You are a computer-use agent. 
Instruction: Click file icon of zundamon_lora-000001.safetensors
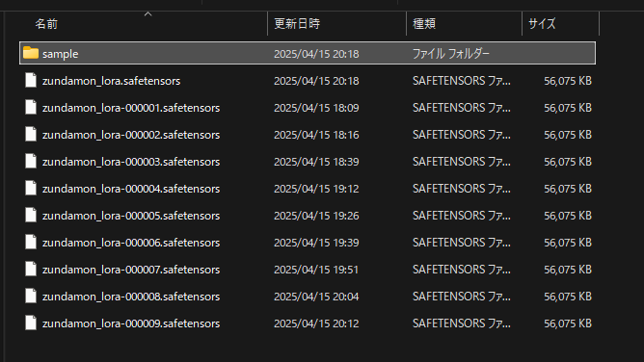pos(31,108)
